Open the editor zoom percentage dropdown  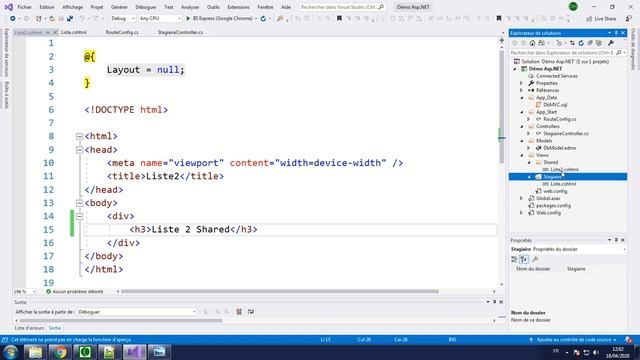click(x=25, y=291)
